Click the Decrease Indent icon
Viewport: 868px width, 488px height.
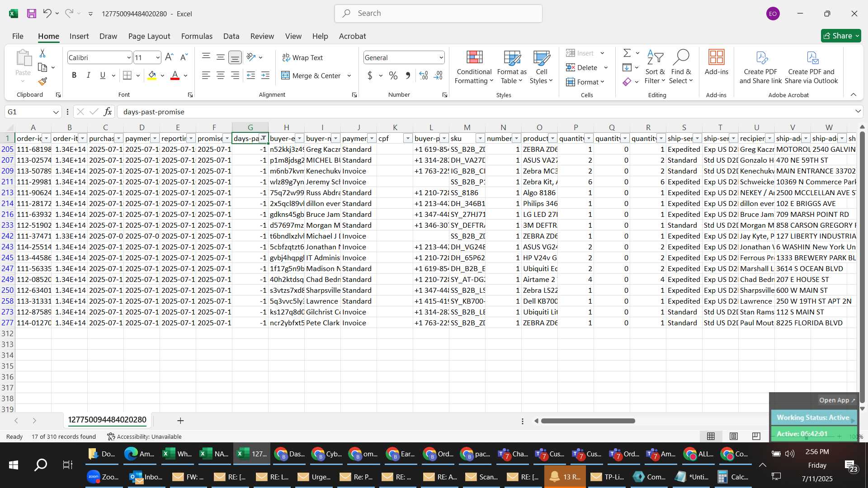(x=251, y=75)
